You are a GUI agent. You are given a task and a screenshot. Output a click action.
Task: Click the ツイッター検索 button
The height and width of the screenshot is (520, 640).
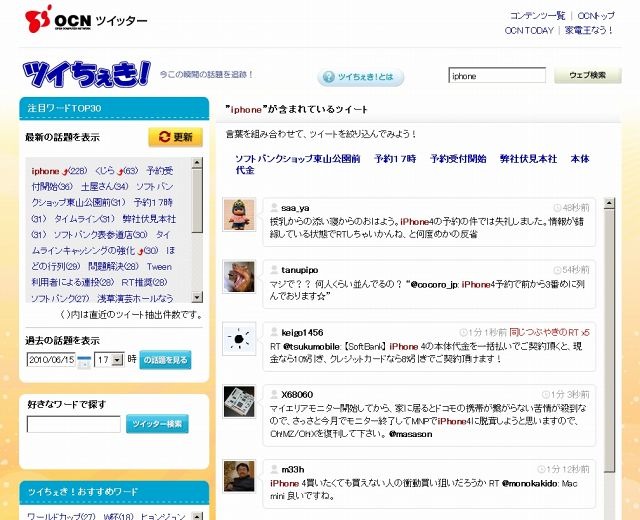coord(157,424)
